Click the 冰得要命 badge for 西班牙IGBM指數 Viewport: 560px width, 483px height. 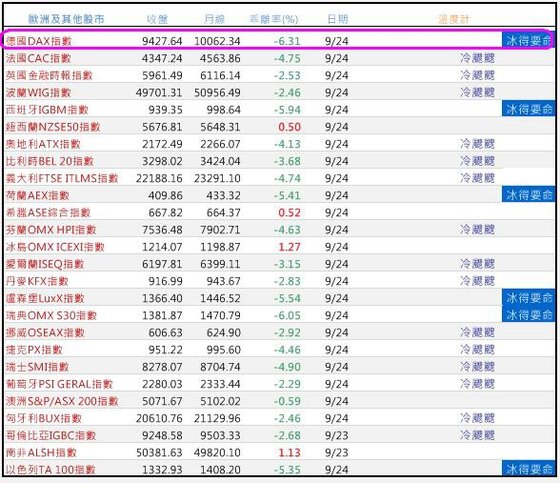(x=528, y=109)
